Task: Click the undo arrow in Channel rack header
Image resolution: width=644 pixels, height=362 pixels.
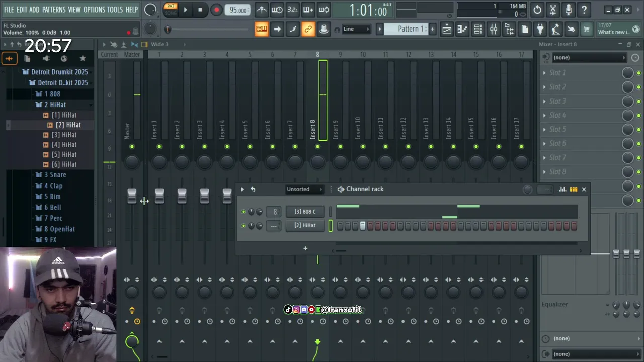Action: pyautogui.click(x=253, y=189)
